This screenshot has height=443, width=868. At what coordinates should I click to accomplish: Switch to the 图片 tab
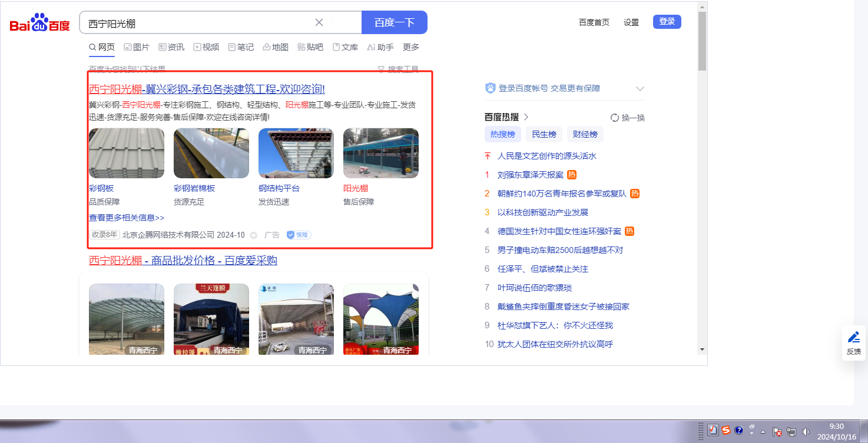click(137, 47)
